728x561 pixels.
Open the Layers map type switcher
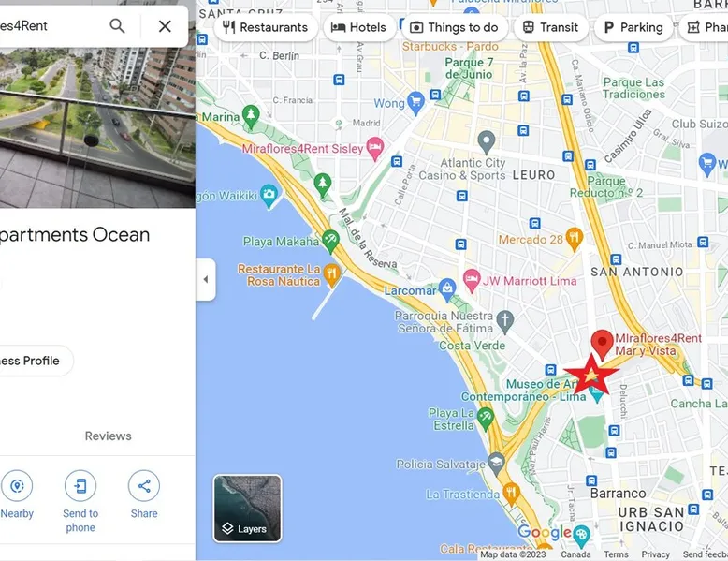[247, 509]
